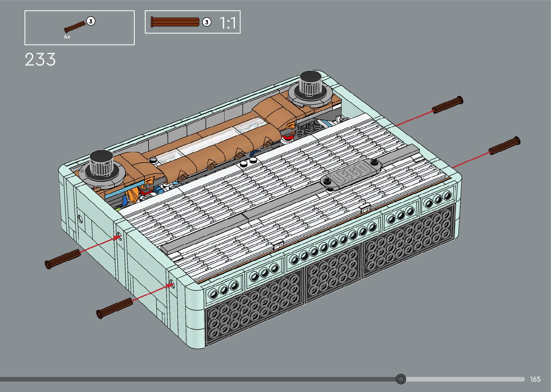Click the full-size axle in 1:1 box
Image resolution: width=551 pixels, height=392 pixels.
coord(175,22)
